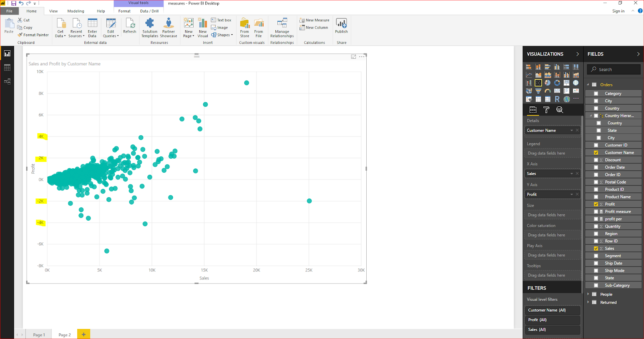The height and width of the screenshot is (339, 644).
Task: Select the gauge visualization icon
Action: [547, 91]
